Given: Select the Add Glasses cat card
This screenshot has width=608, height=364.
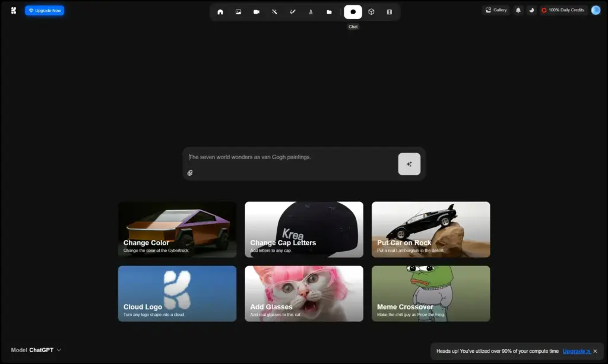Looking at the screenshot, I should click(304, 293).
